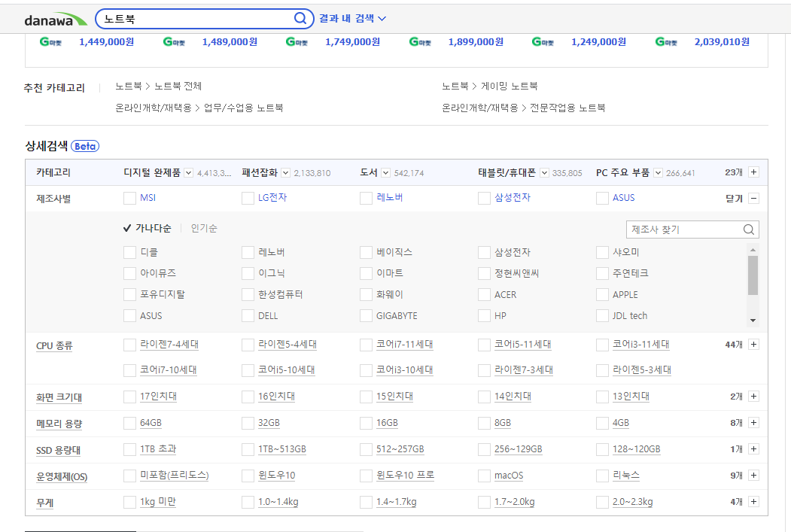Tick the macOS operating system checkbox
This screenshot has width=791, height=532.
[x=484, y=476]
